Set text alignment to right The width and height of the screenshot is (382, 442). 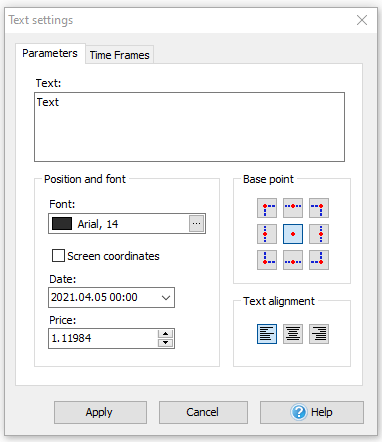point(319,334)
